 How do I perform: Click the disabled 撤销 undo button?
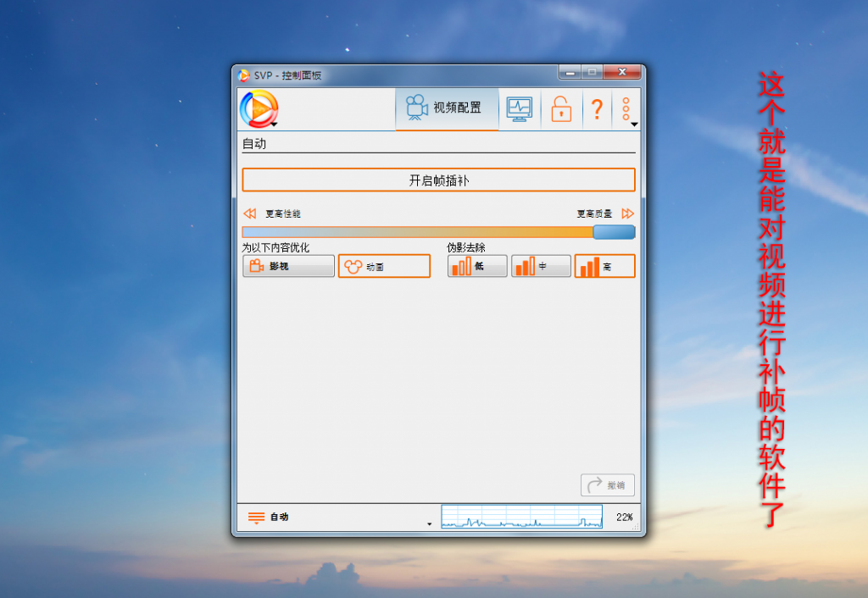tap(608, 485)
